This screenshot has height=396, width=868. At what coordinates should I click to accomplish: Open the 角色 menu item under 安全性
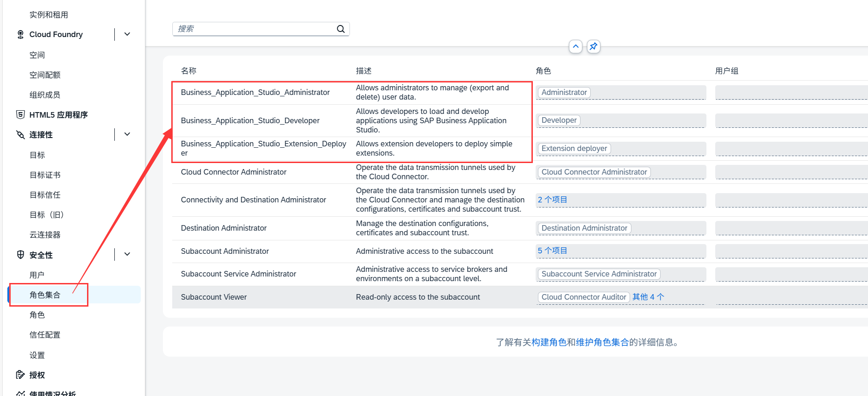(x=37, y=315)
